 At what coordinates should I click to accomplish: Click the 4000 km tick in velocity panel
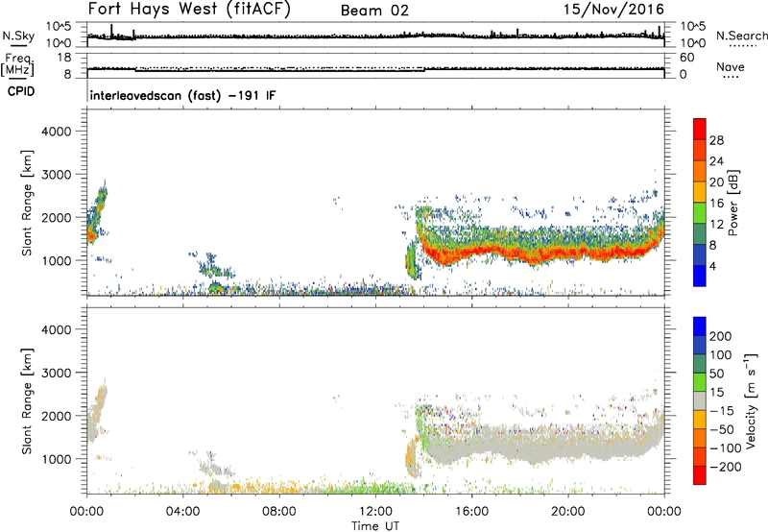click(57, 329)
